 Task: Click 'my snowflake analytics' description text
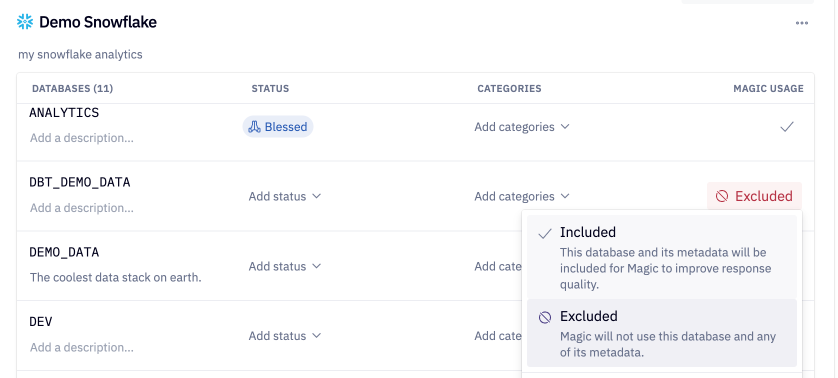point(80,55)
